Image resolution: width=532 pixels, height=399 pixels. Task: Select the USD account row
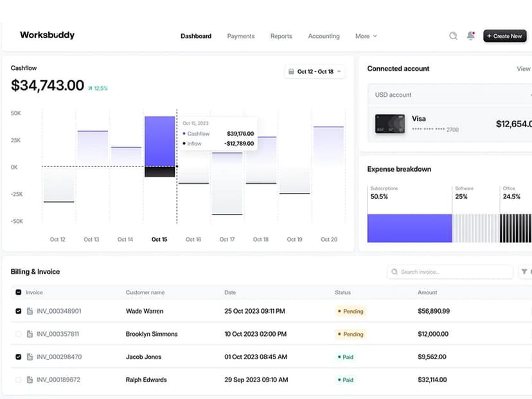click(450, 94)
